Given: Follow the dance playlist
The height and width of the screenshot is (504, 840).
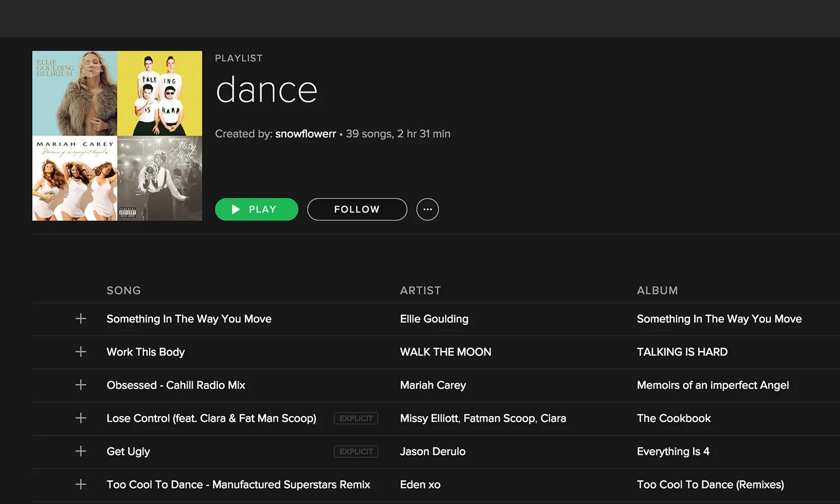Looking at the screenshot, I should pyautogui.click(x=357, y=209).
